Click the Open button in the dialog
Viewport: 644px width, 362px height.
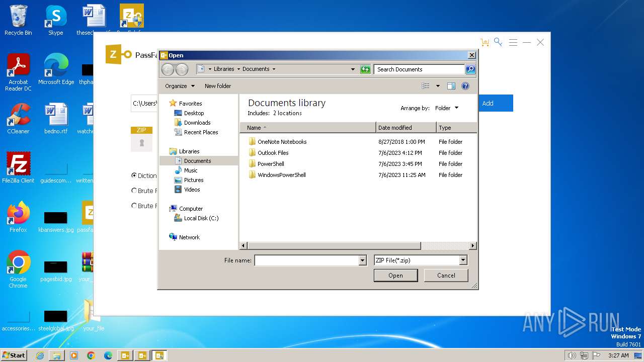[395, 276]
